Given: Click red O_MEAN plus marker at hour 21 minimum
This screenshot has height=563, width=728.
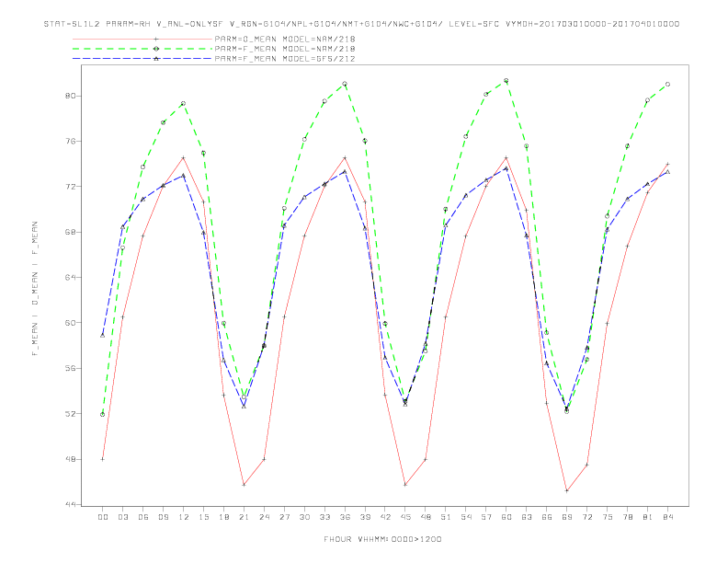Looking at the screenshot, I should [244, 485].
